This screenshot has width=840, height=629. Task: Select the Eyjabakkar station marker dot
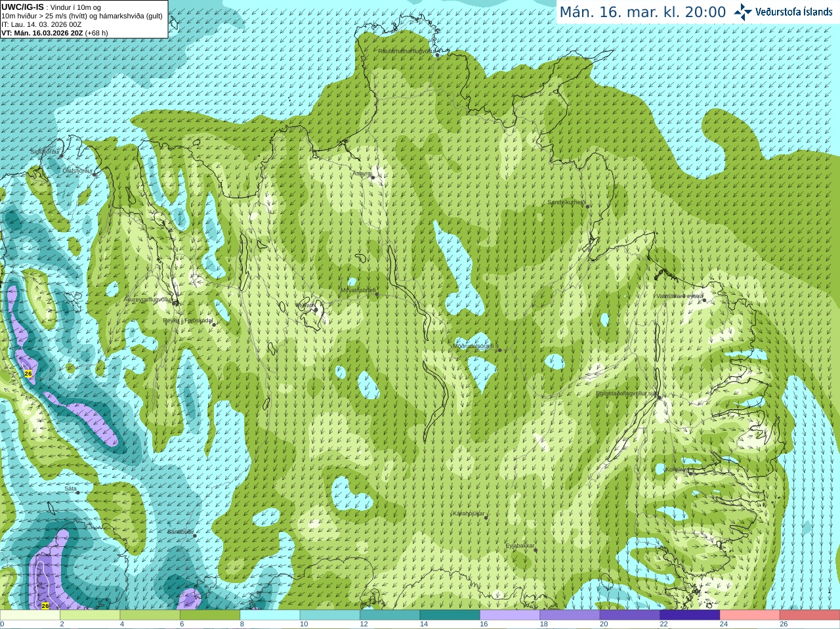point(535,550)
